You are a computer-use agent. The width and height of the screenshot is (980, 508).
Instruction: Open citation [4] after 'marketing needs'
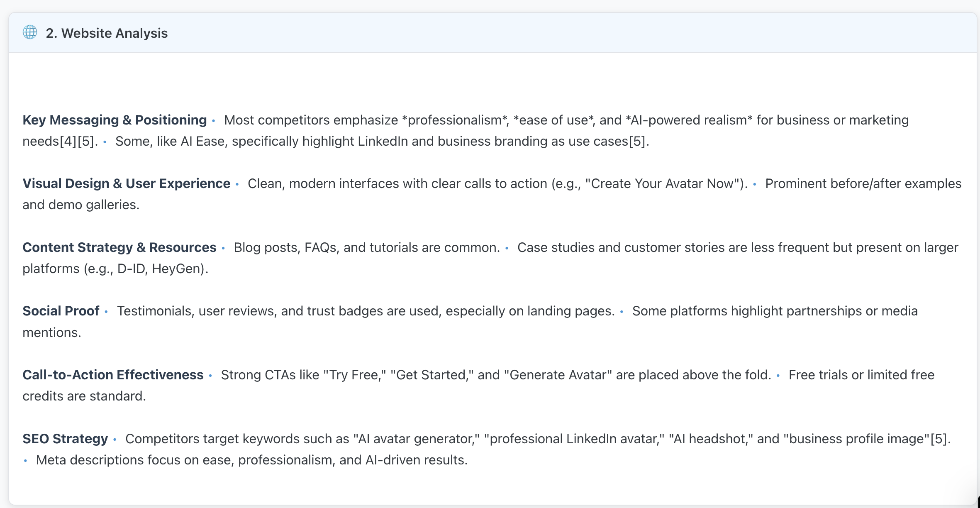click(x=68, y=142)
